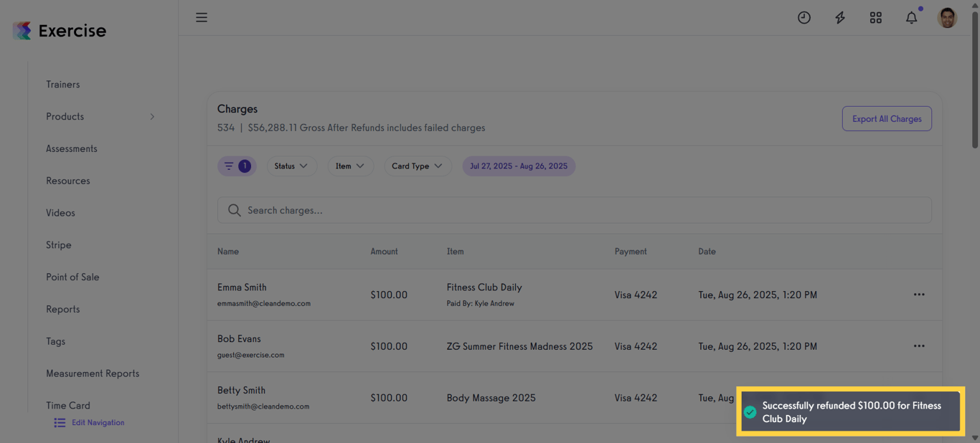Viewport: 980px width, 443px height.
Task: Click the history clock icon in the top bar
Action: (x=804, y=17)
